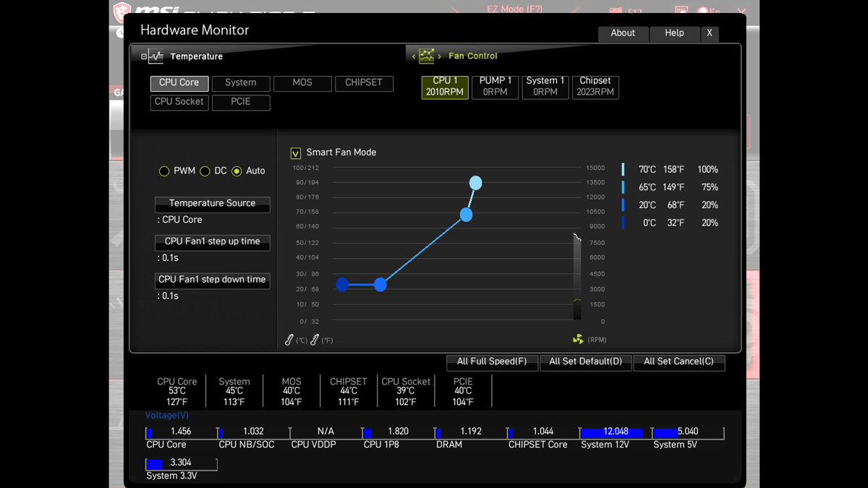Select the System temperature button
This screenshot has width=868, height=488.
(241, 83)
